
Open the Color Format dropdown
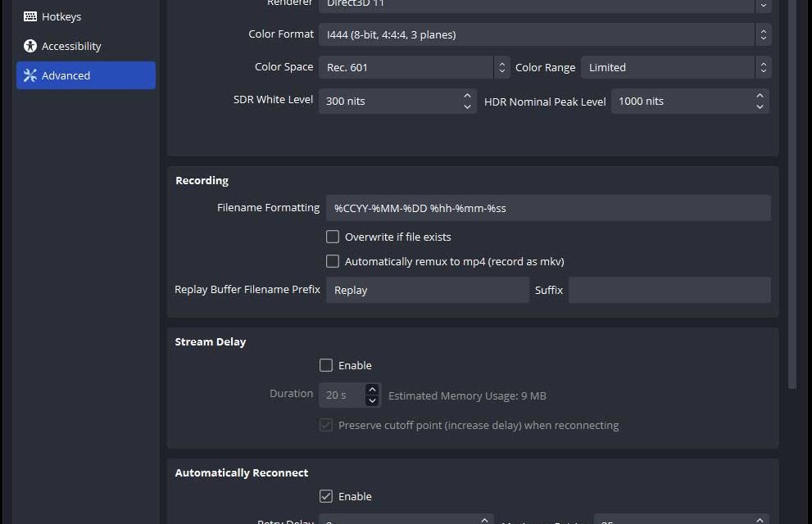[544, 34]
